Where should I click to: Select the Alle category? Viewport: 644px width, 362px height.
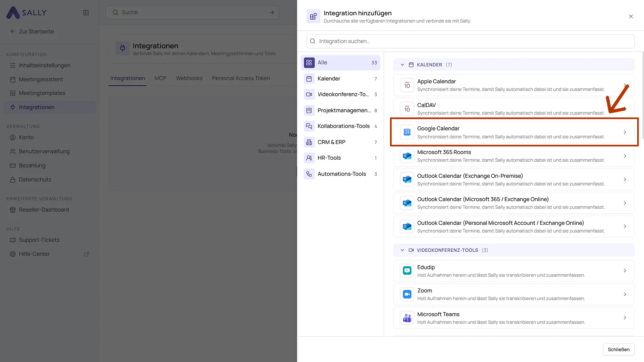coord(341,63)
